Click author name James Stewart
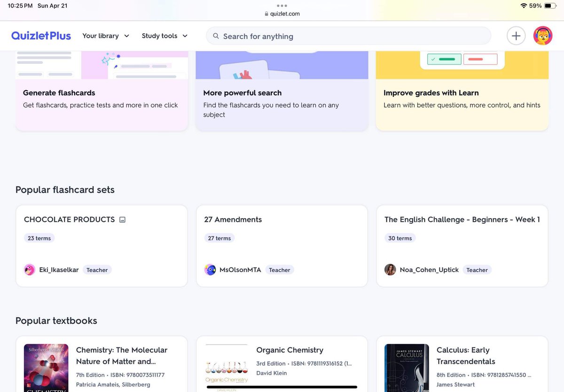This screenshot has height=392, width=564. [x=456, y=384]
